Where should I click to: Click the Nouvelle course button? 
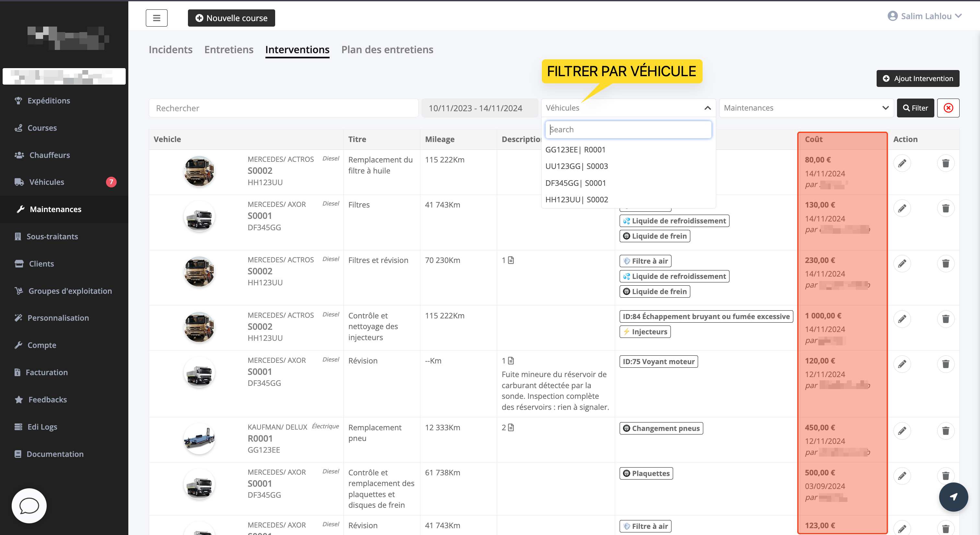[x=231, y=18]
